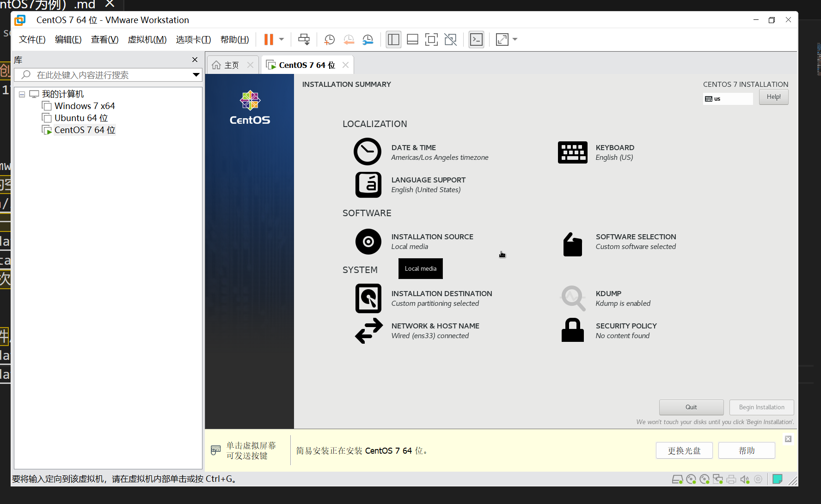Close the CentOS 7 64 位 tab
The height and width of the screenshot is (504, 821).
point(345,65)
